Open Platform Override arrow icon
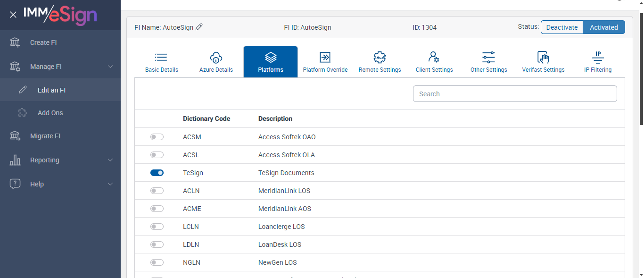 (325, 58)
